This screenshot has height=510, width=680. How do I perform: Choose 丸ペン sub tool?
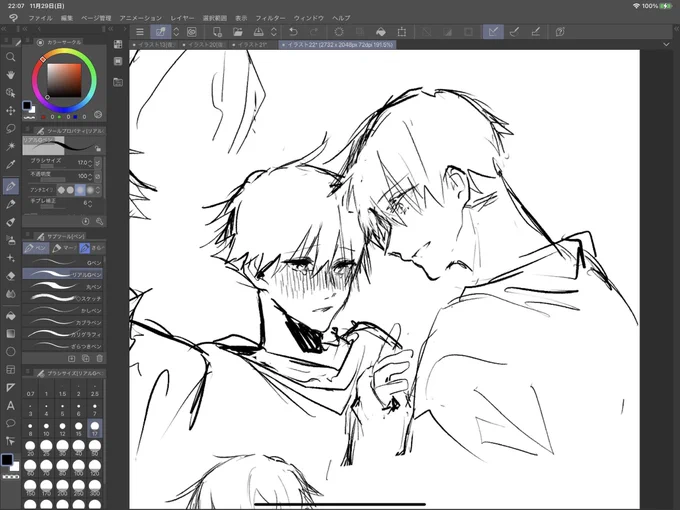coord(63,287)
